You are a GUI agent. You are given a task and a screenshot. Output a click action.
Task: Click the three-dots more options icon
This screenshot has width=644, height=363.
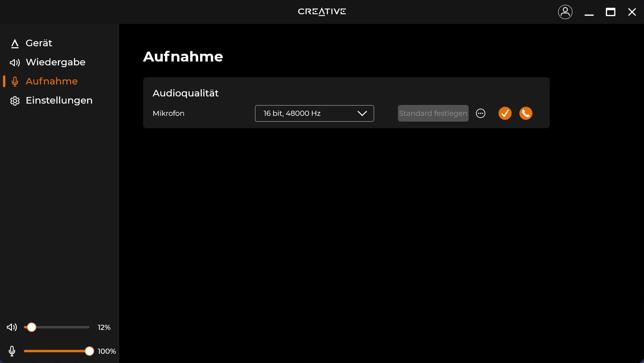pos(480,113)
